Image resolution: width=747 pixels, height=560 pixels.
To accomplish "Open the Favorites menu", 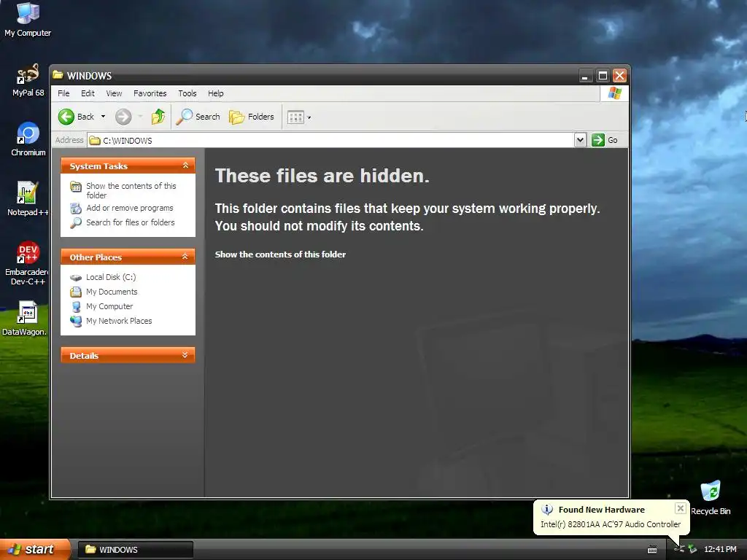I will [150, 93].
